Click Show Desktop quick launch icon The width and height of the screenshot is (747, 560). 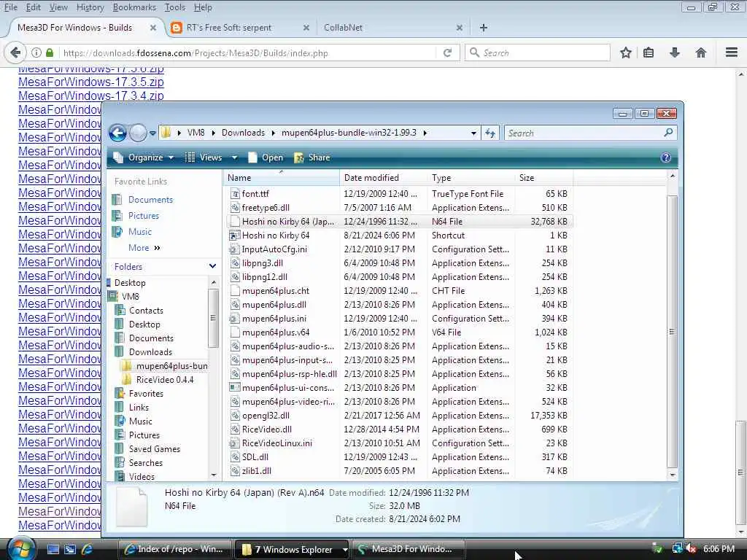click(53, 549)
